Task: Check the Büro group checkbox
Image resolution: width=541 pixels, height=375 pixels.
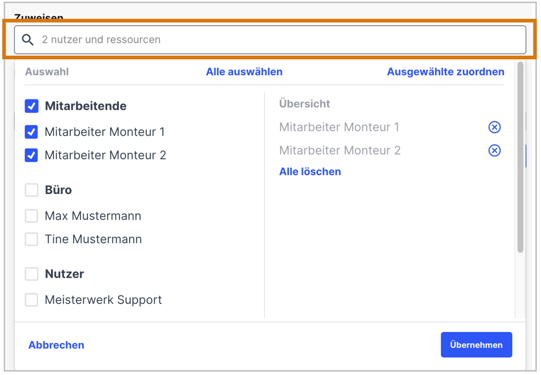Action: (31, 190)
